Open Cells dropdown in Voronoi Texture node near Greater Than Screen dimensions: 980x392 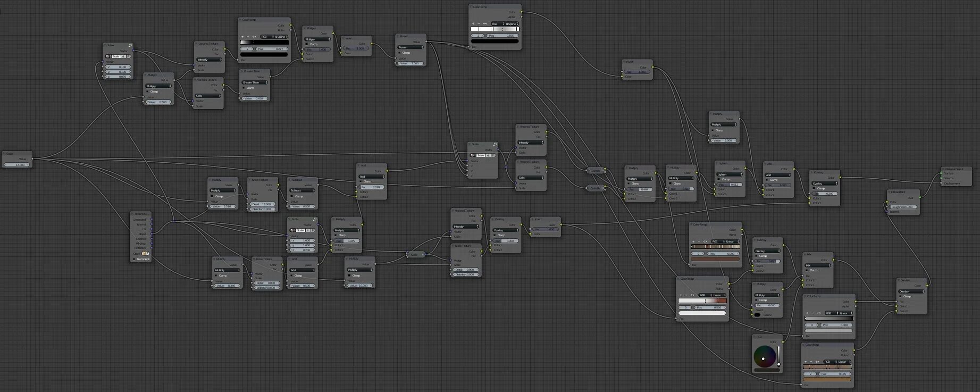coord(208,96)
